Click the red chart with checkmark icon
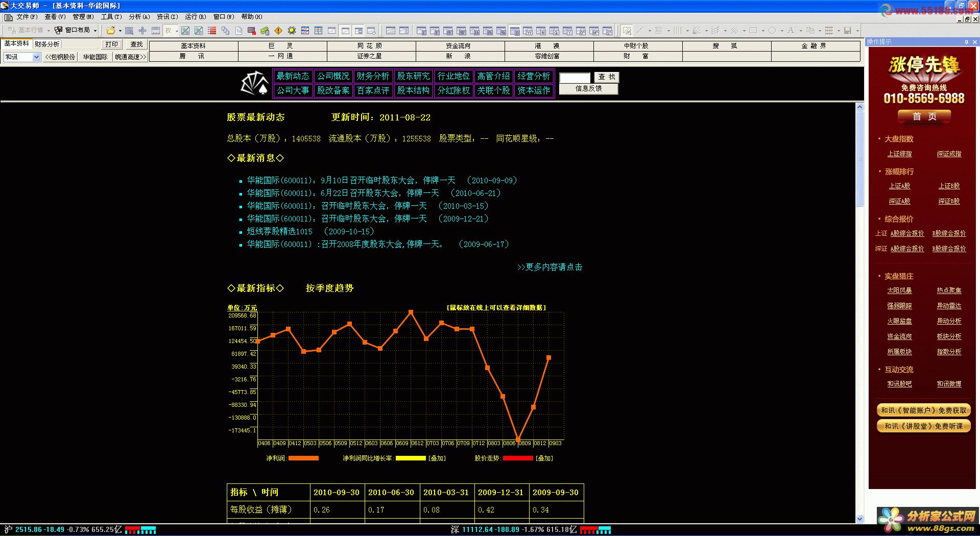The image size is (980, 536). tap(251, 31)
